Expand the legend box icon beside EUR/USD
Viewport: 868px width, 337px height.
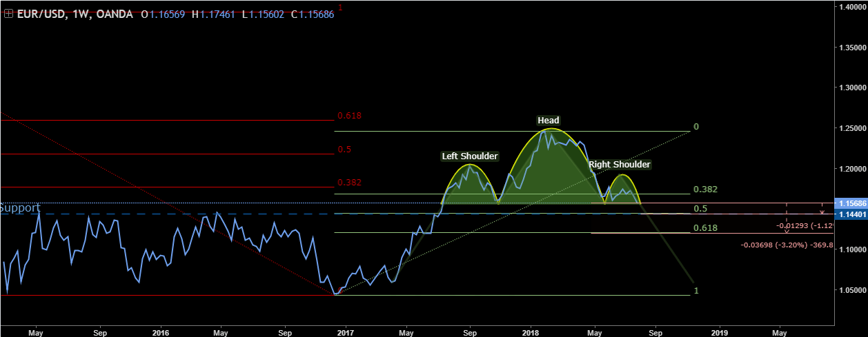click(x=8, y=14)
